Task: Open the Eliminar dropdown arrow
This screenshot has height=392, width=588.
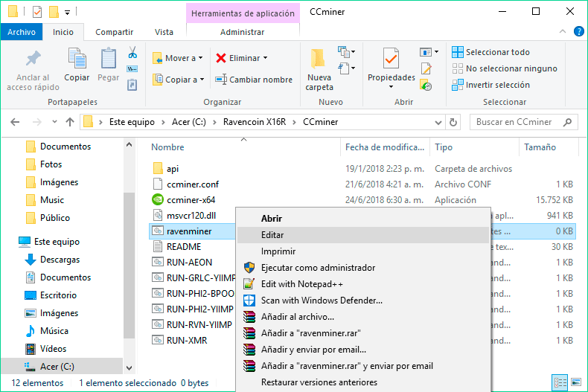Action: (x=266, y=58)
